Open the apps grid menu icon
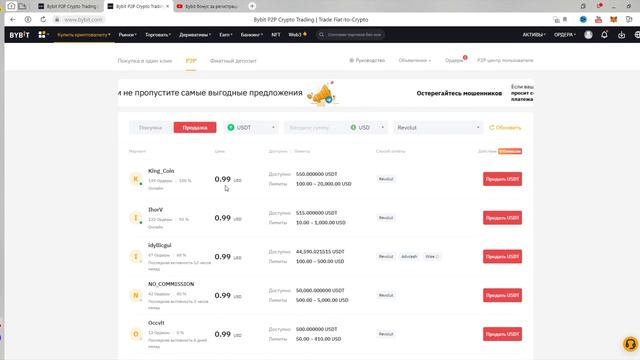Screen dimensions: 640x360 pyautogui.click(x=42, y=35)
